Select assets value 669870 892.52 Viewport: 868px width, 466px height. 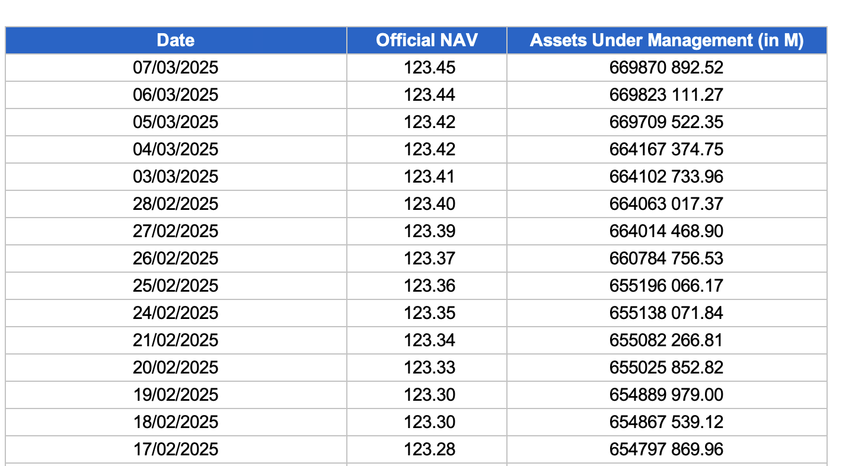(x=666, y=68)
